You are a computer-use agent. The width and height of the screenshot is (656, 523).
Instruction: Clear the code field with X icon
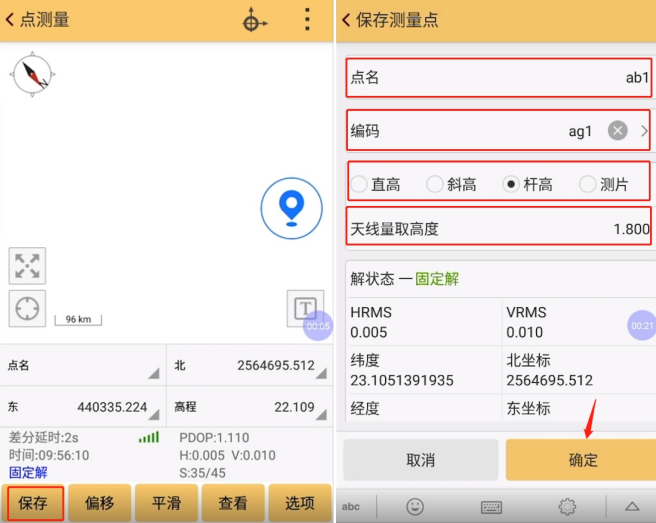tap(618, 131)
